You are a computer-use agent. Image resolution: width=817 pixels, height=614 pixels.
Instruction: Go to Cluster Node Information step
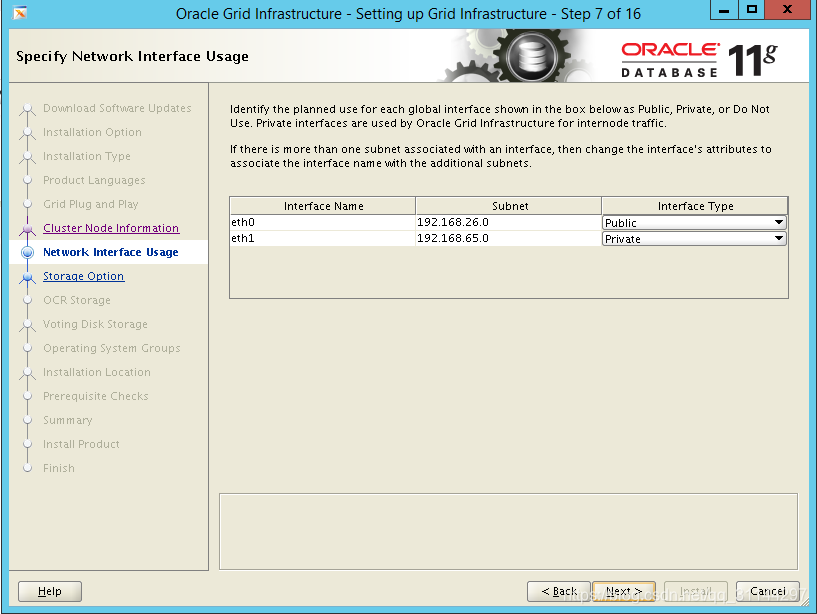[111, 228]
